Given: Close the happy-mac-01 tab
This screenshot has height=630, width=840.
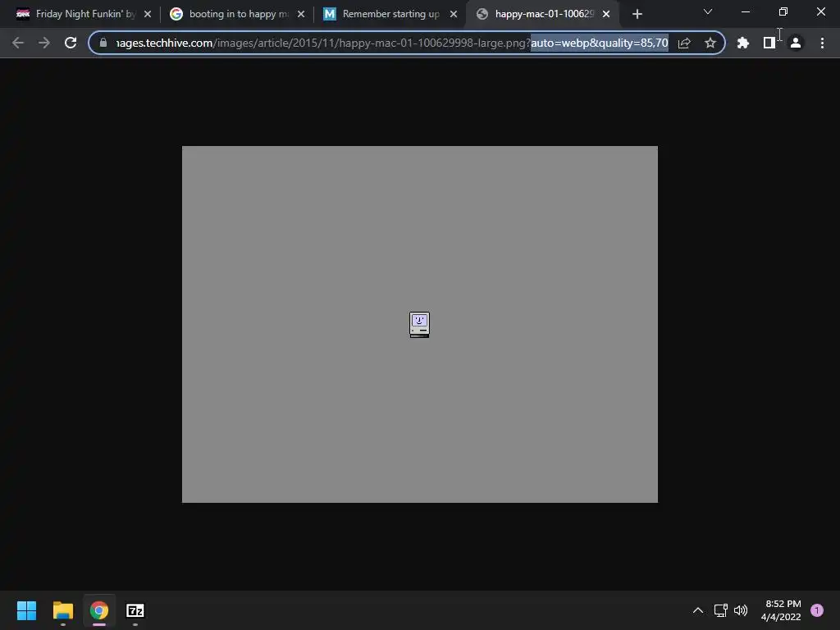Looking at the screenshot, I should coord(606,14).
